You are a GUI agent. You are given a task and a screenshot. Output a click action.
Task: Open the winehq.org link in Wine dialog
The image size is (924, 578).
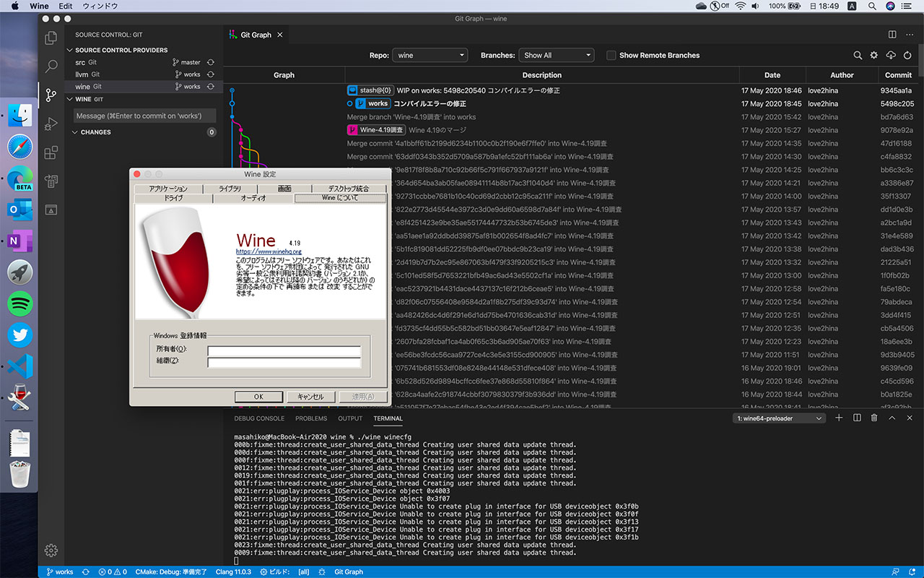(x=269, y=251)
